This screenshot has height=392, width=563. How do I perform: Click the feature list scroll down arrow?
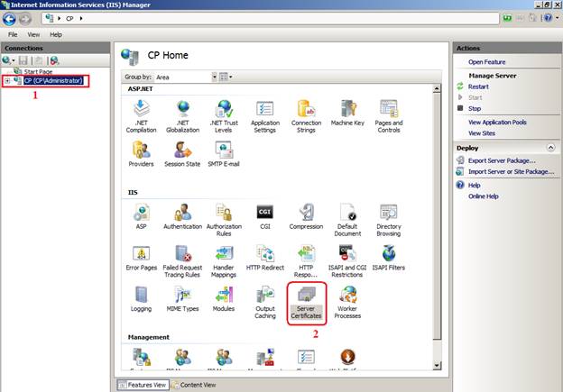437,366
